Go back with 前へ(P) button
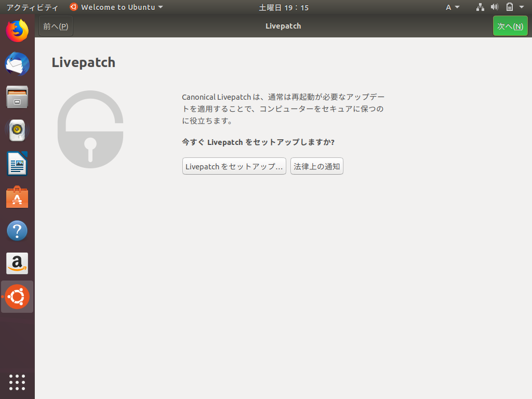532x399 pixels. [x=56, y=26]
